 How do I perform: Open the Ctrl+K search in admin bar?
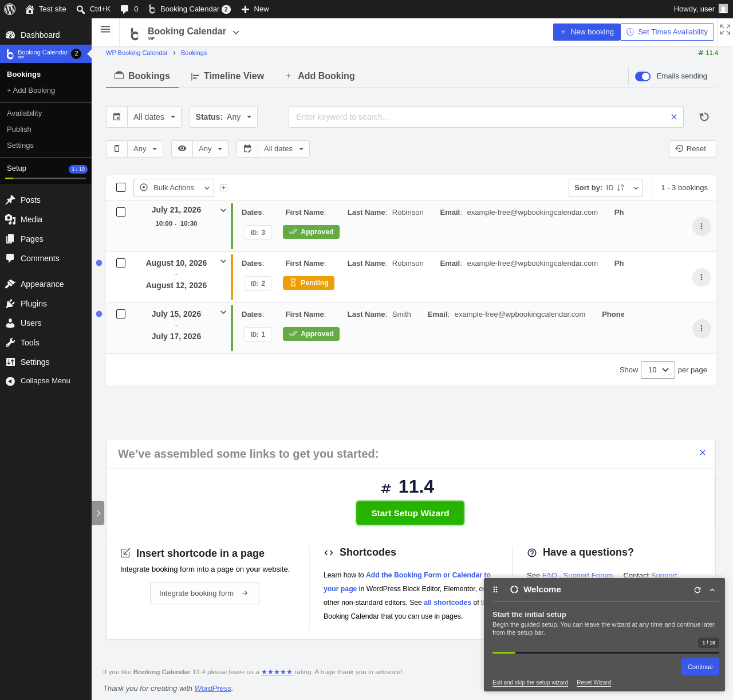click(93, 9)
